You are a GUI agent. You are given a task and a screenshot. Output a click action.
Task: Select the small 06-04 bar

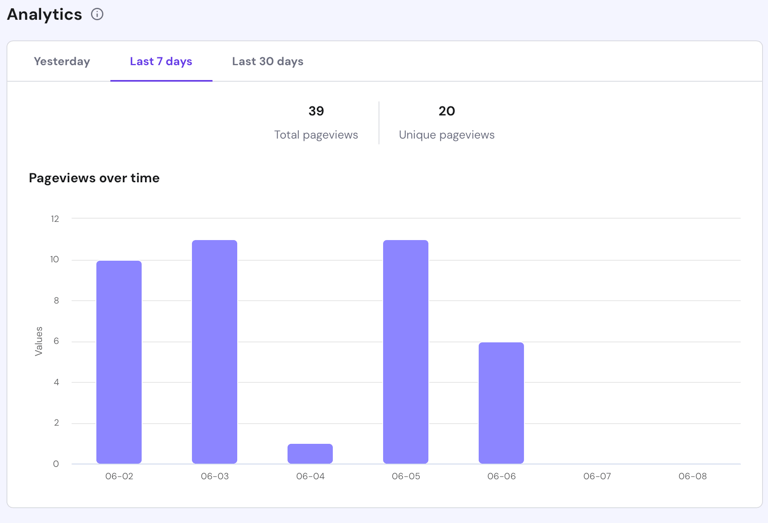coord(310,453)
